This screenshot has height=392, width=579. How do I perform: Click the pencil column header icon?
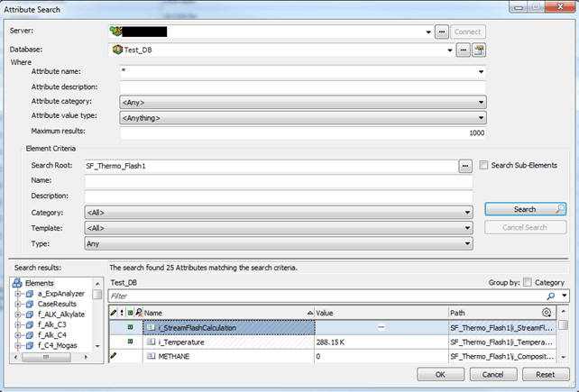pos(114,313)
